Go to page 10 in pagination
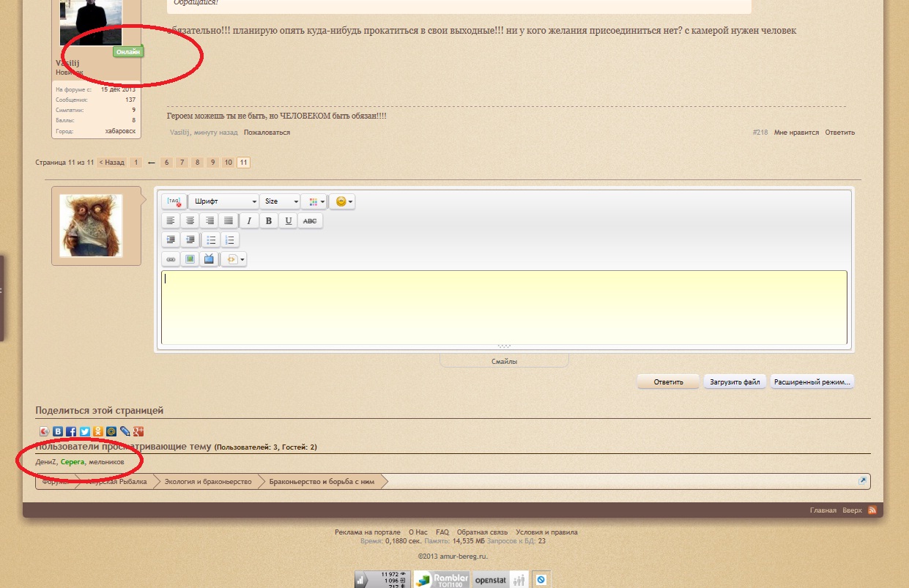 228,163
